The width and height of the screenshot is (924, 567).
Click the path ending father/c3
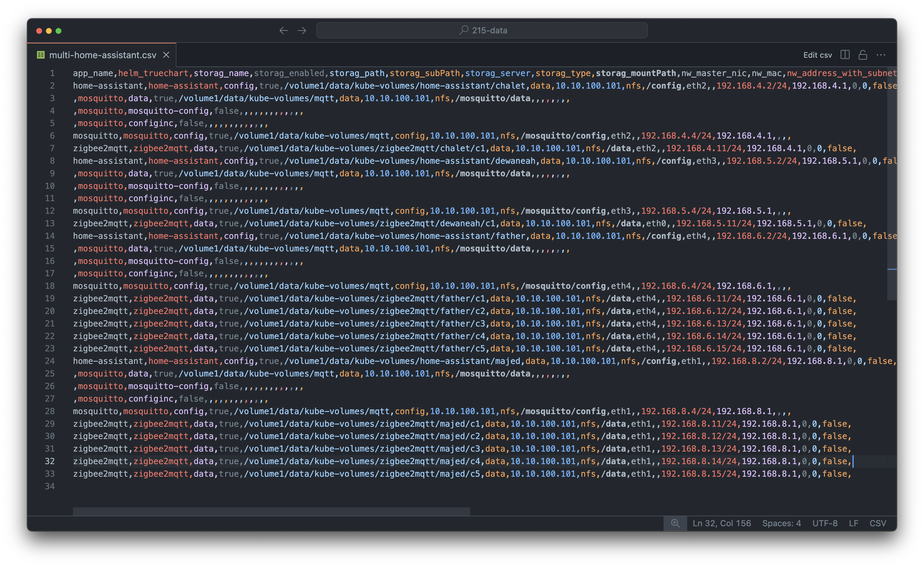coord(365,324)
